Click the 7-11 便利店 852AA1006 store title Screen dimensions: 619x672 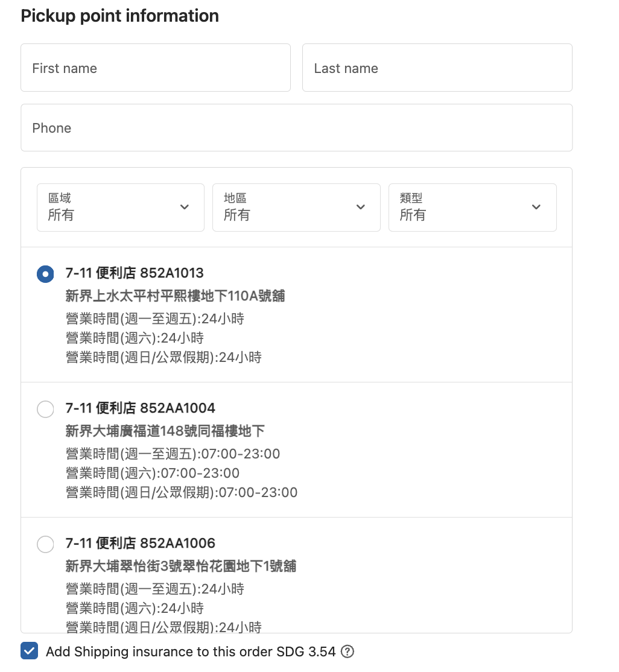[140, 543]
